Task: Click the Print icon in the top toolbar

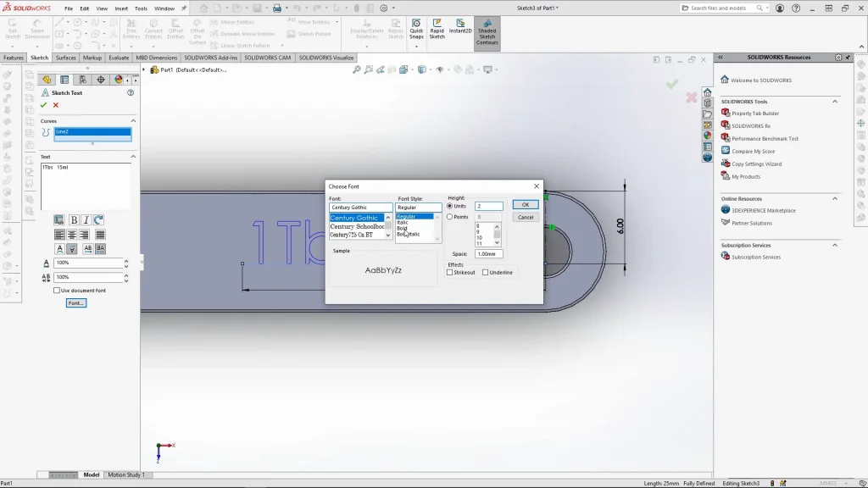Action: (276, 8)
